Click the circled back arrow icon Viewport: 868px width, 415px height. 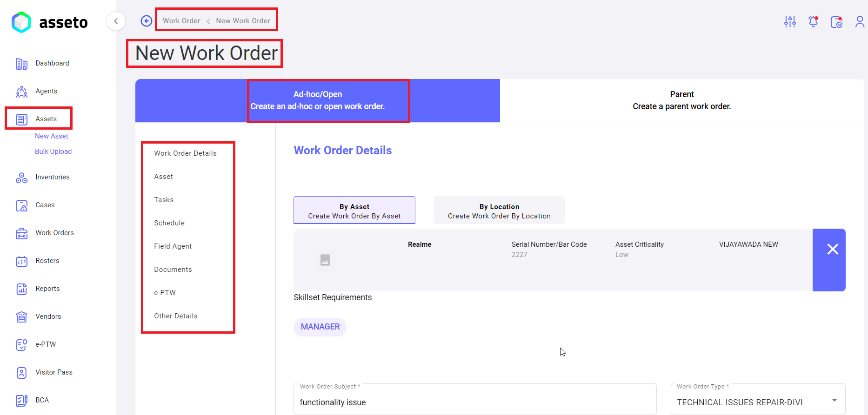[x=147, y=21]
